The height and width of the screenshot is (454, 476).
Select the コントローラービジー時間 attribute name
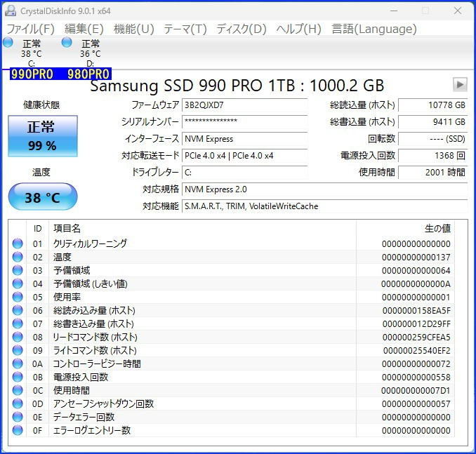point(97,363)
